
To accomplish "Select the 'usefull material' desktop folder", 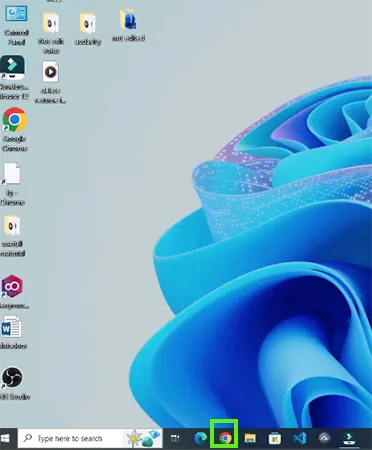I will [13, 236].
